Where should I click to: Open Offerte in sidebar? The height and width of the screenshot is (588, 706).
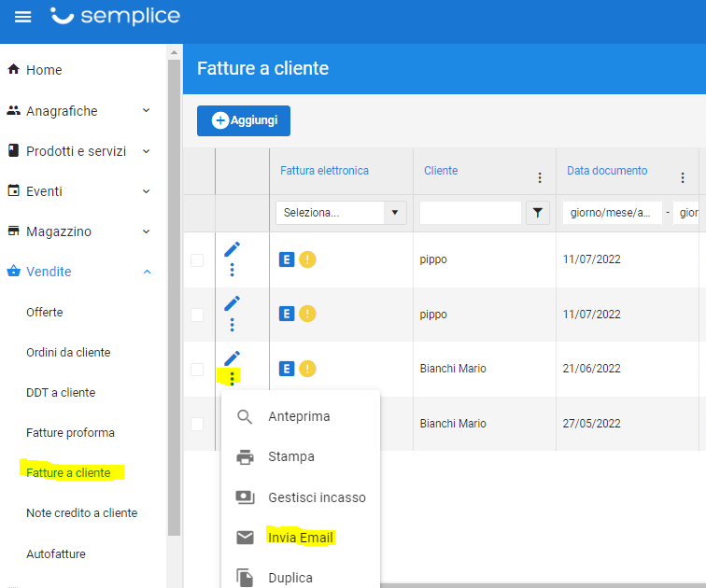click(45, 313)
